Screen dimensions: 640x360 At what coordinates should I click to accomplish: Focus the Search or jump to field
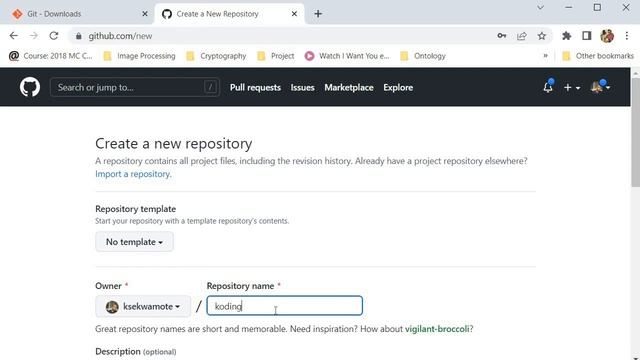(135, 87)
